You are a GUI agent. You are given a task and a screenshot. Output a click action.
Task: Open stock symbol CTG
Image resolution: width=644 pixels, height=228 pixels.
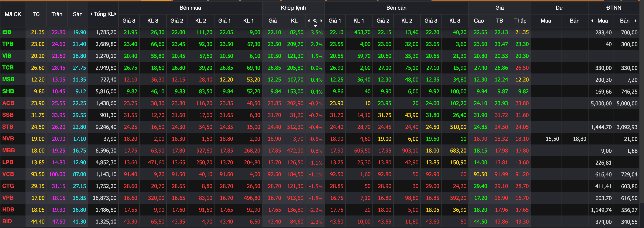8,186
